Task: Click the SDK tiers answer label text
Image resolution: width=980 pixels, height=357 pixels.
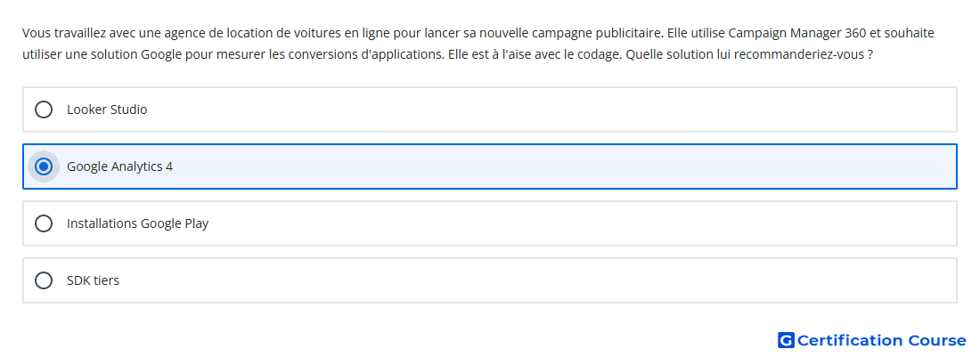Action: pos(94,280)
